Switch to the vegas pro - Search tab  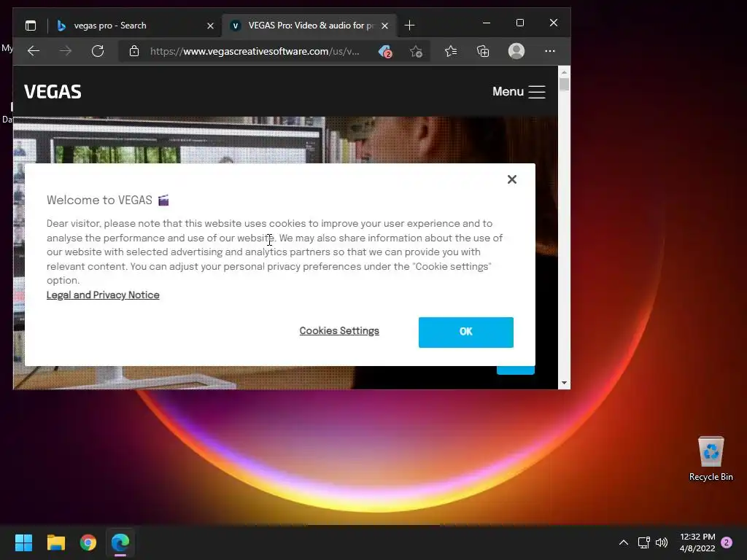tap(134, 26)
